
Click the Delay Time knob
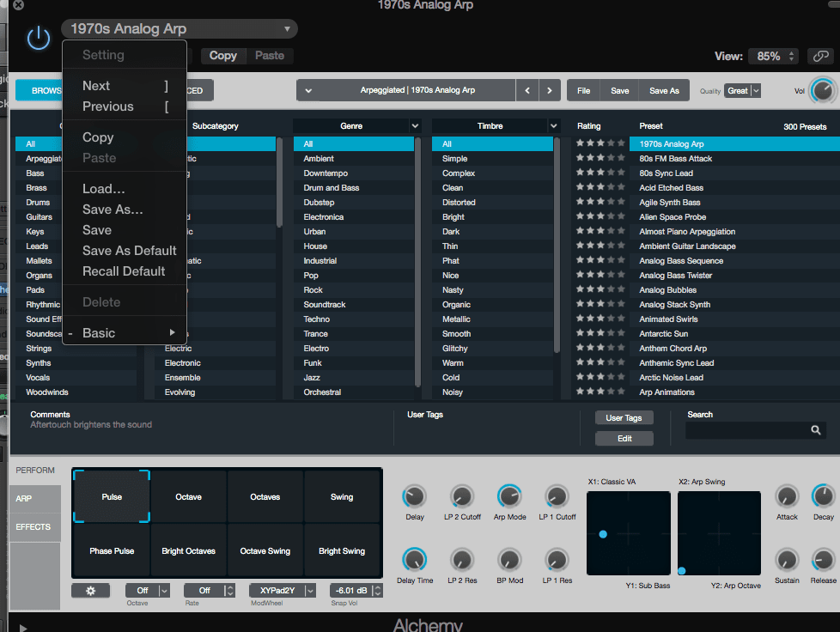tap(415, 560)
